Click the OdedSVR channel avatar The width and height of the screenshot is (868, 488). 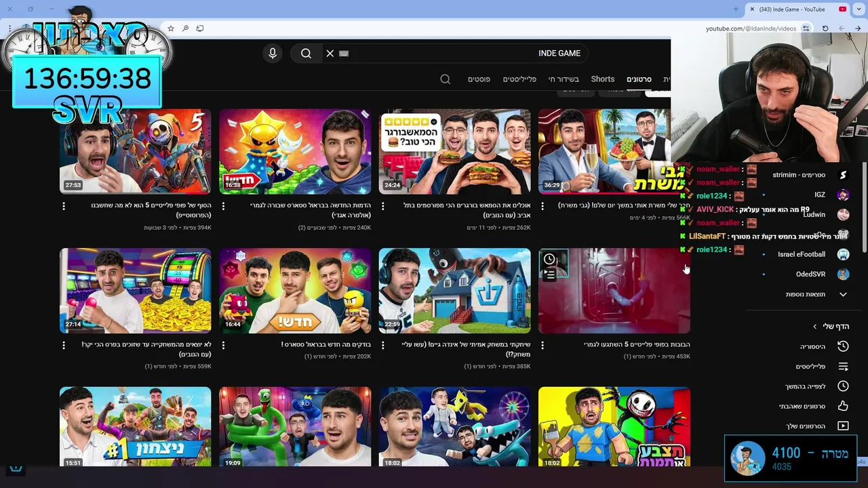tap(843, 274)
